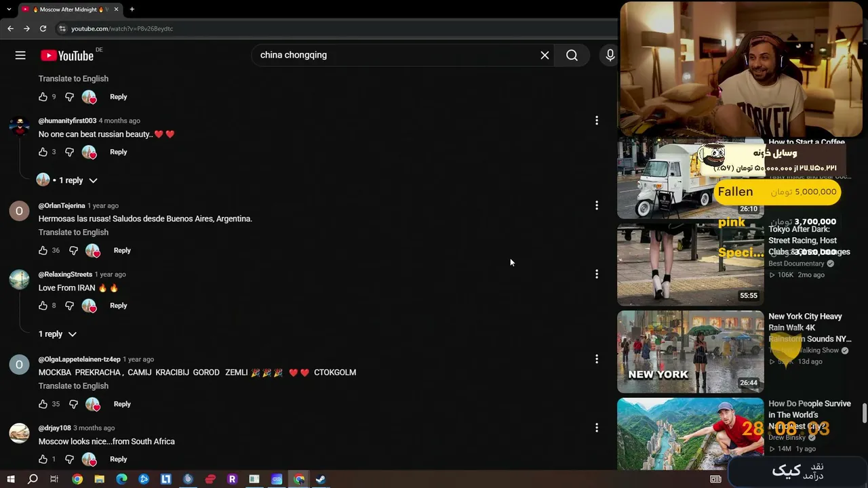Screen dimensions: 868x488
Task: Translate the 'MOSCOW PREKRACHA' comment to English
Action: click(x=73, y=386)
